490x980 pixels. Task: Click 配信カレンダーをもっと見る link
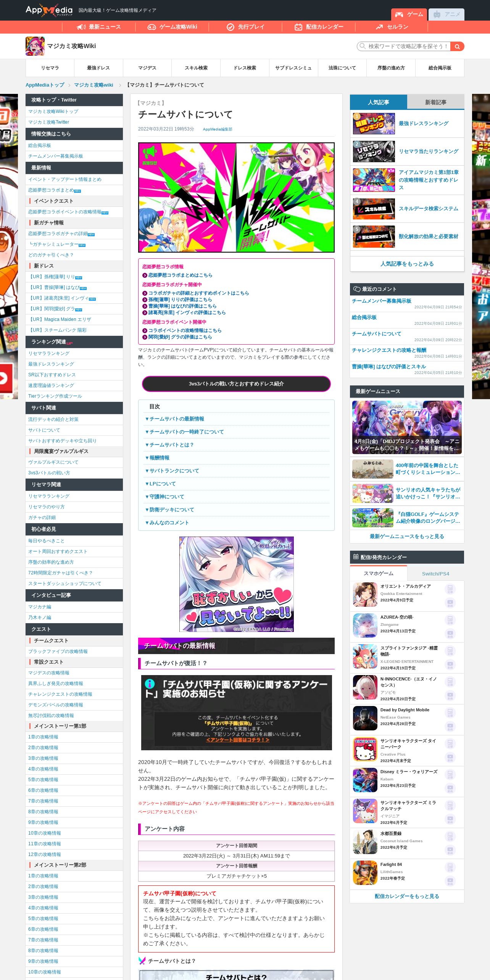click(x=407, y=896)
